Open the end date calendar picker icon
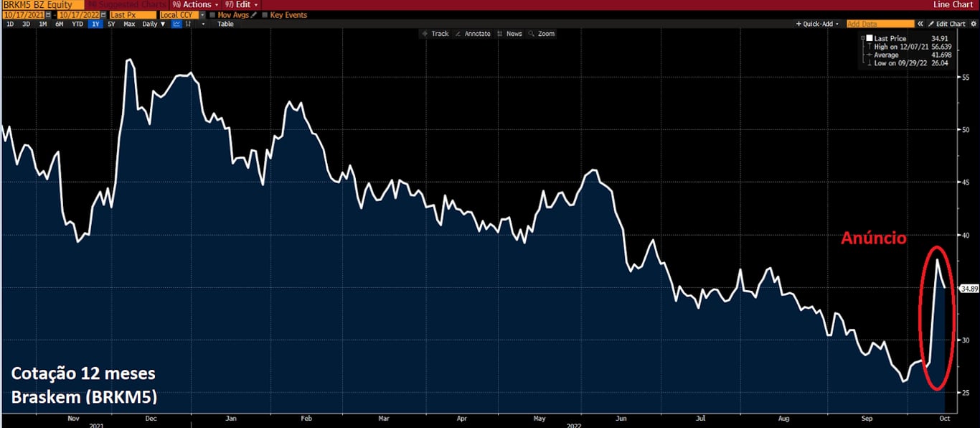 [104, 14]
